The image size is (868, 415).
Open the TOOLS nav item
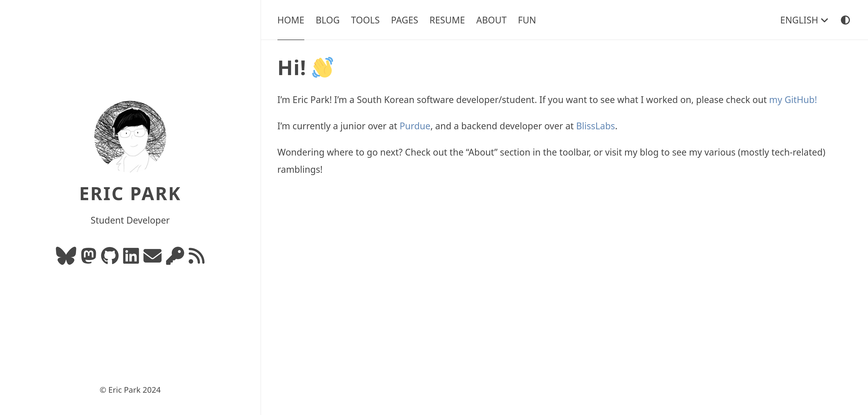[x=365, y=20]
